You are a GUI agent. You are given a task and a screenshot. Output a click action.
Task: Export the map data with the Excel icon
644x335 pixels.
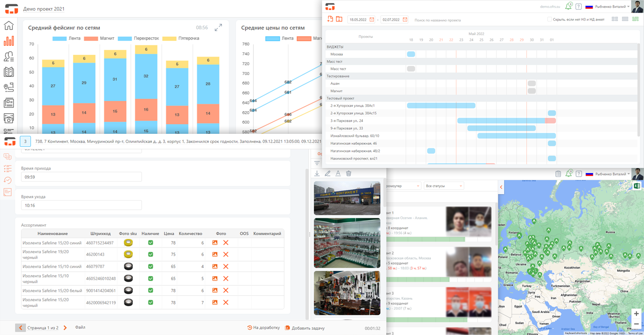[636, 186]
